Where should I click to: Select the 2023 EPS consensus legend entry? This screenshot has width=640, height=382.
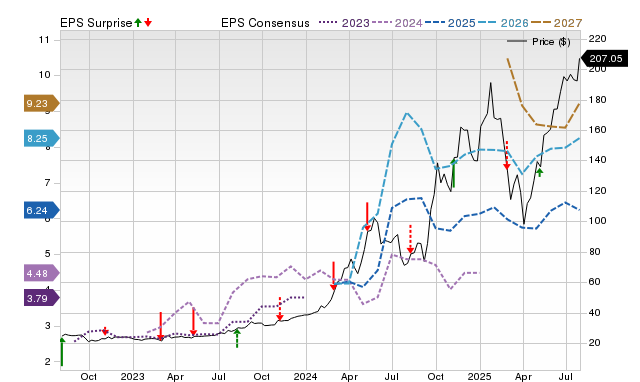[344, 23]
